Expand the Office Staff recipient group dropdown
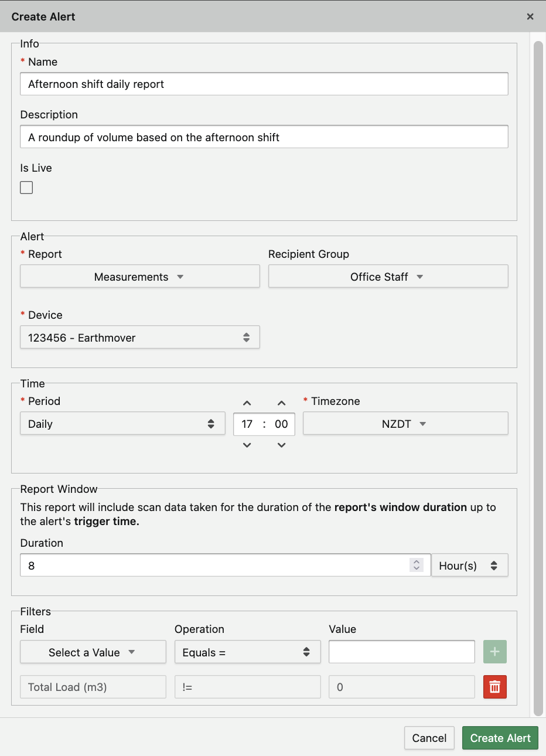This screenshot has height=756, width=546. [388, 277]
